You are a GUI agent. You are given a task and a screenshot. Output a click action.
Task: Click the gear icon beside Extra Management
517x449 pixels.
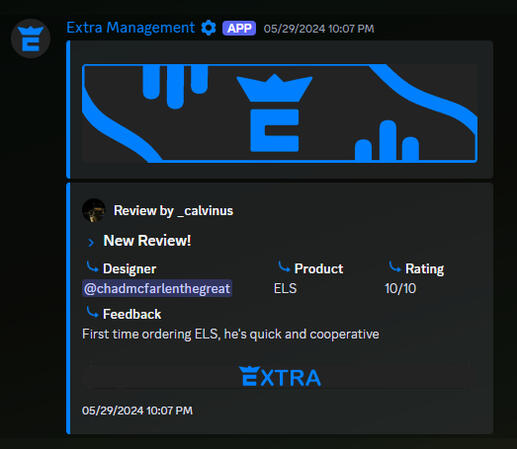tap(209, 28)
